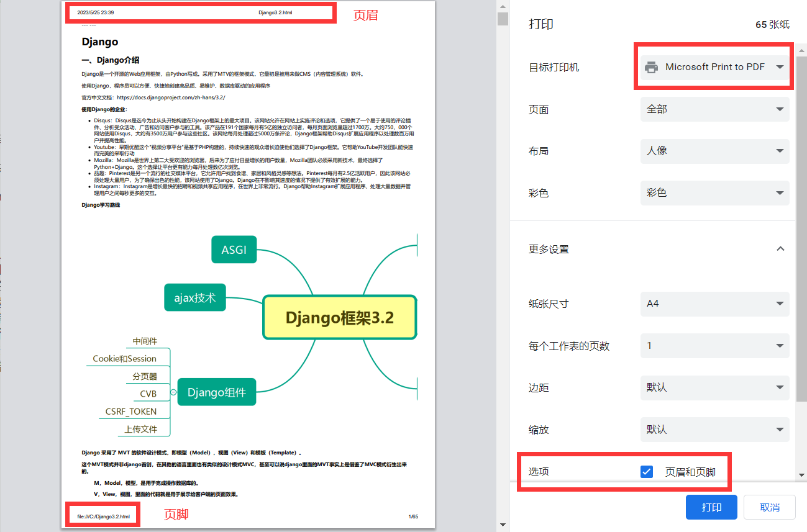
Task: Click the Django学习路线 bold label
Action: pyautogui.click(x=100, y=205)
